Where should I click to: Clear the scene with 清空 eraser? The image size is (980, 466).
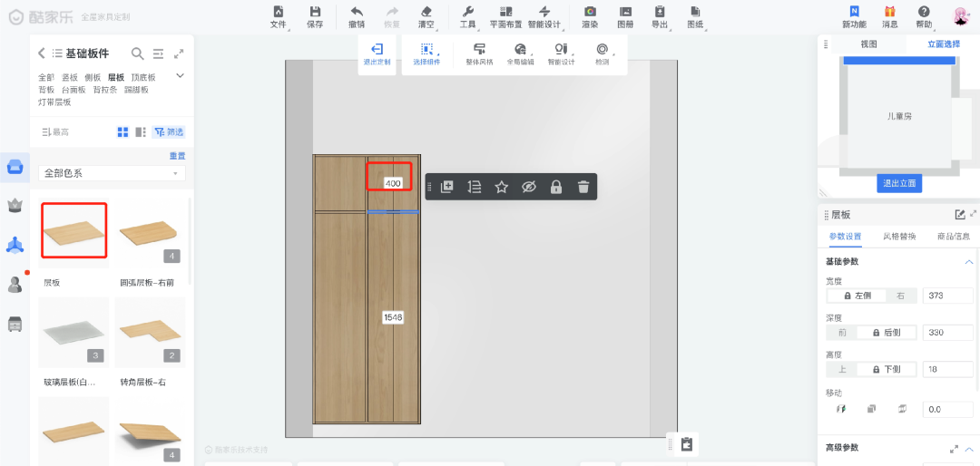(426, 17)
